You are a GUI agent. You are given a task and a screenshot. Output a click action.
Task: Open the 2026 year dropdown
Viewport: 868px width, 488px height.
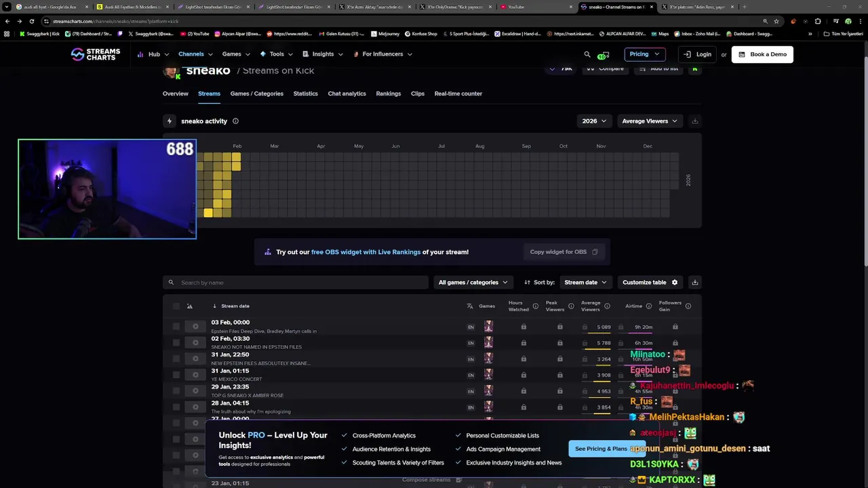(x=594, y=121)
